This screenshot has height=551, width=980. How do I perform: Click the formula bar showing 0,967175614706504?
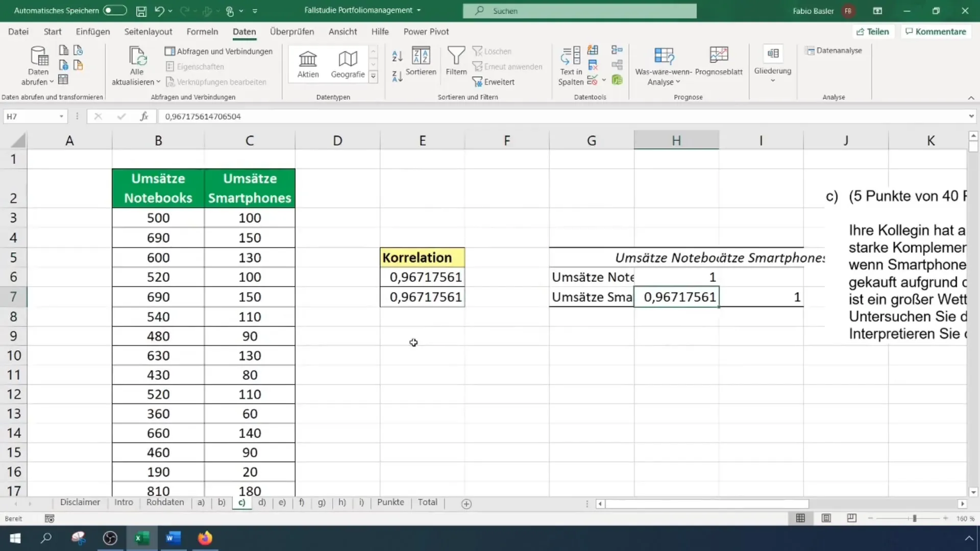(561, 116)
